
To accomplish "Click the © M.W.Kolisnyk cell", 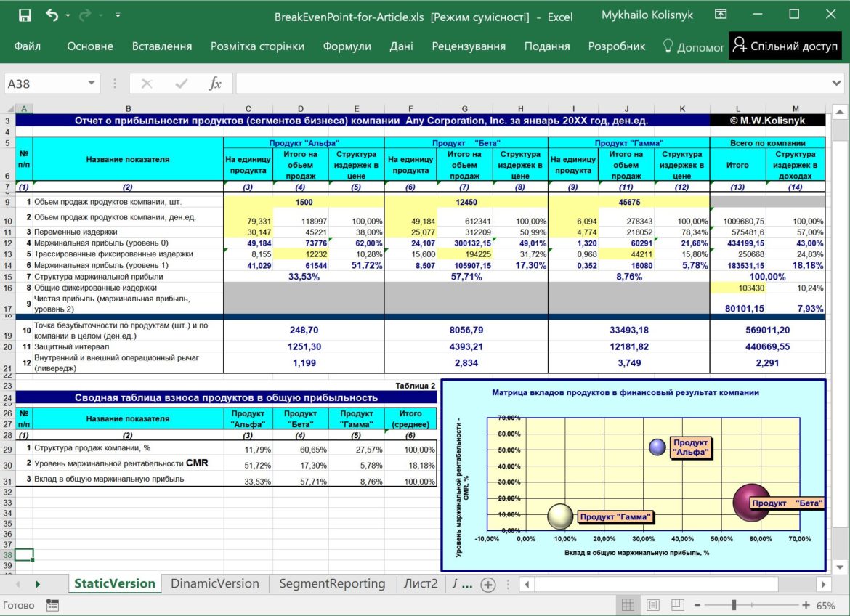I will (x=767, y=121).
